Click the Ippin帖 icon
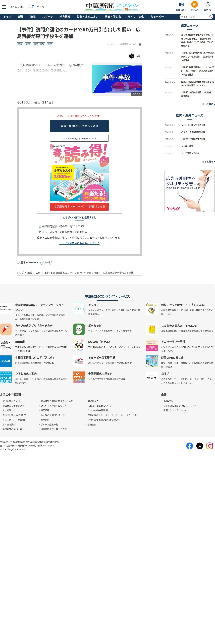 click(6, 346)
